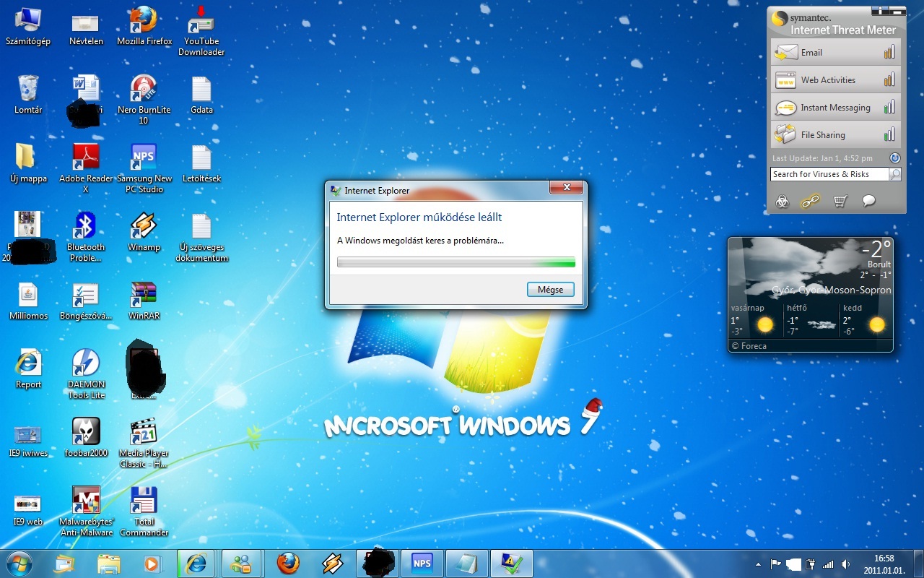Open the Lomtár recycle bin
The height and width of the screenshot is (578, 924).
click(28, 95)
